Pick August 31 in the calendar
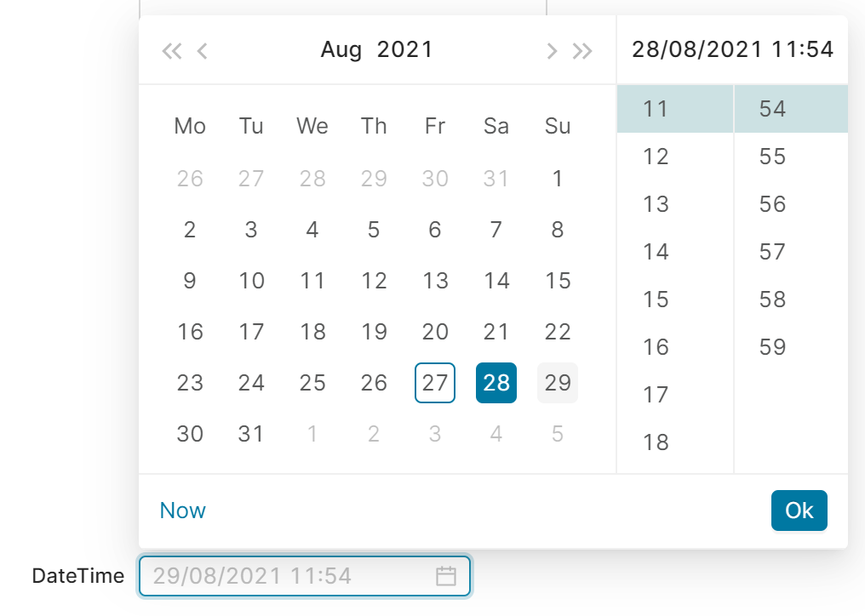The image size is (865, 616). click(251, 434)
